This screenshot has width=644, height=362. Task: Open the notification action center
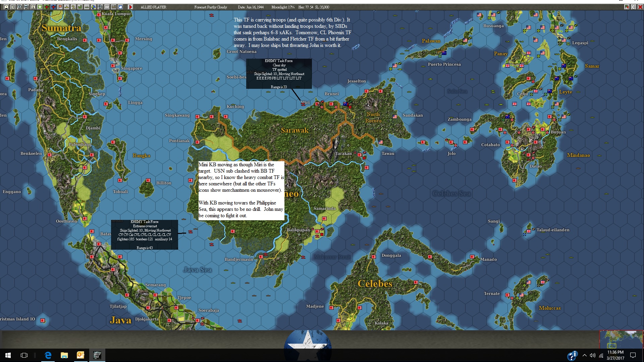(x=633, y=355)
